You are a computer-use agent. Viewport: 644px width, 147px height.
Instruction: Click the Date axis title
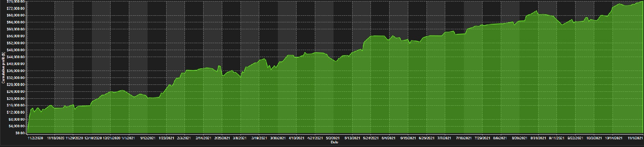[334, 142]
